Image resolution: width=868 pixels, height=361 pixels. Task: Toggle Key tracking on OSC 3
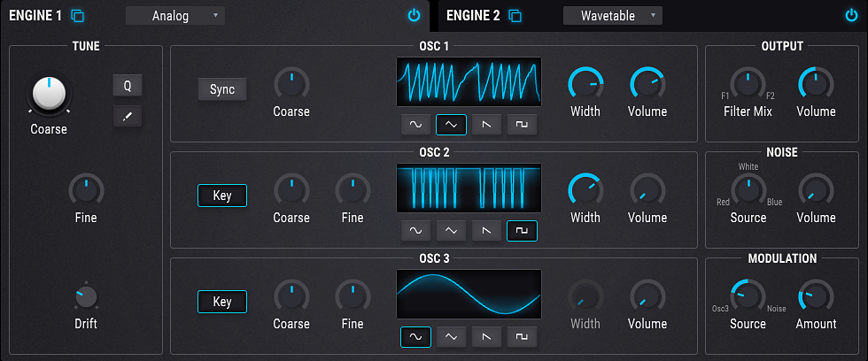click(222, 302)
